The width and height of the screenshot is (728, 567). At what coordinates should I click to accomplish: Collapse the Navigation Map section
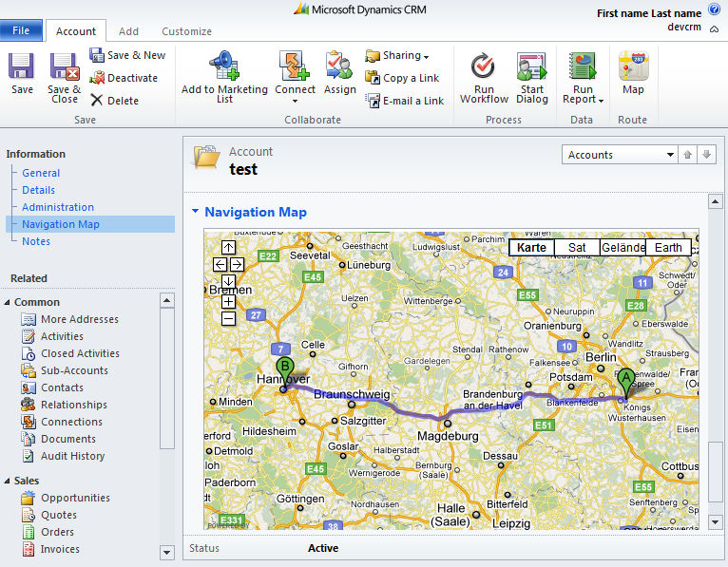(196, 212)
